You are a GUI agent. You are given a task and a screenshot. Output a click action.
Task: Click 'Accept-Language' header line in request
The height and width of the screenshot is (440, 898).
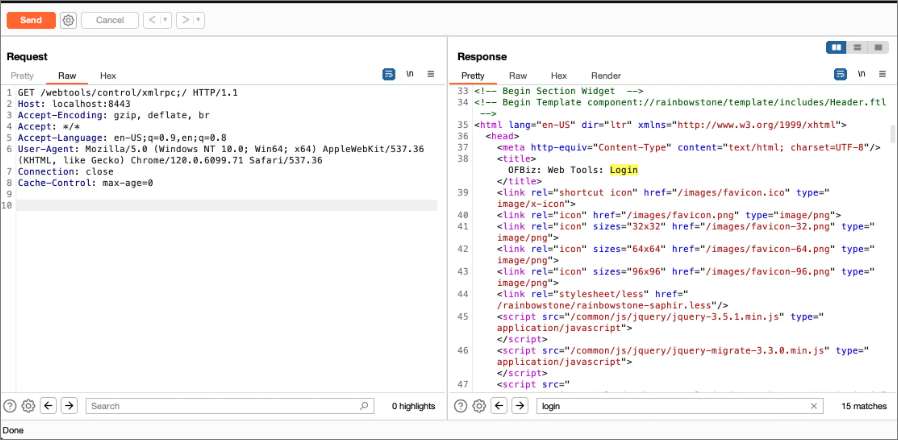(x=122, y=138)
